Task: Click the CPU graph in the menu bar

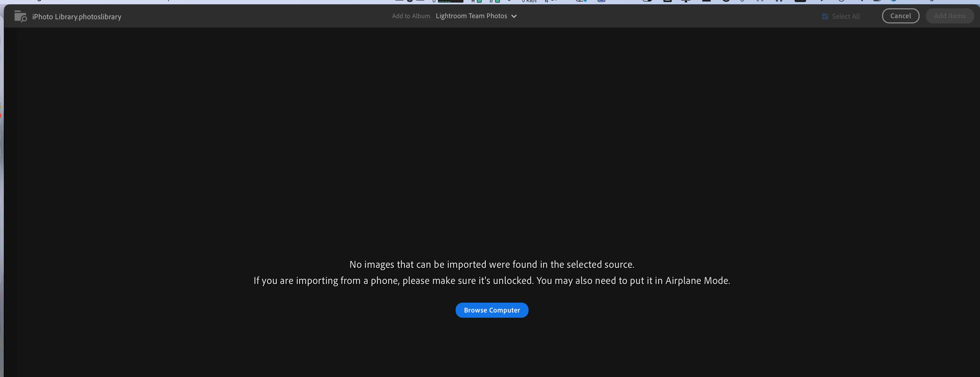Action: pyautogui.click(x=450, y=2)
